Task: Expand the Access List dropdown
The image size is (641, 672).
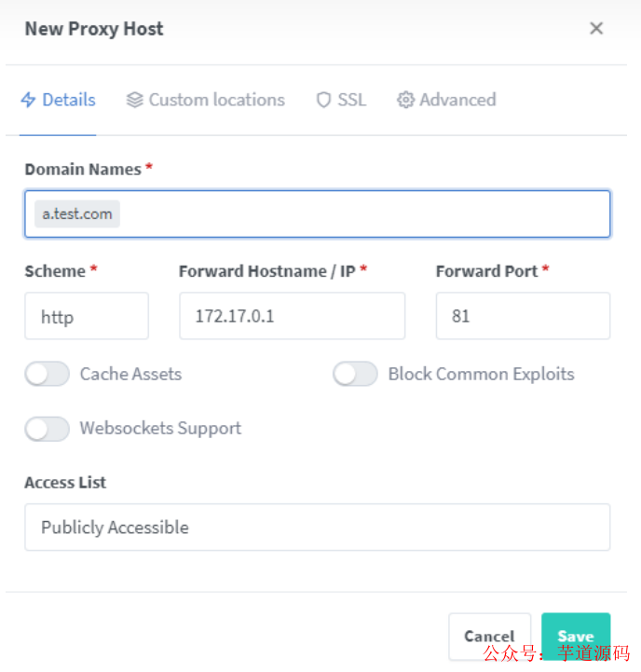Action: click(x=317, y=528)
